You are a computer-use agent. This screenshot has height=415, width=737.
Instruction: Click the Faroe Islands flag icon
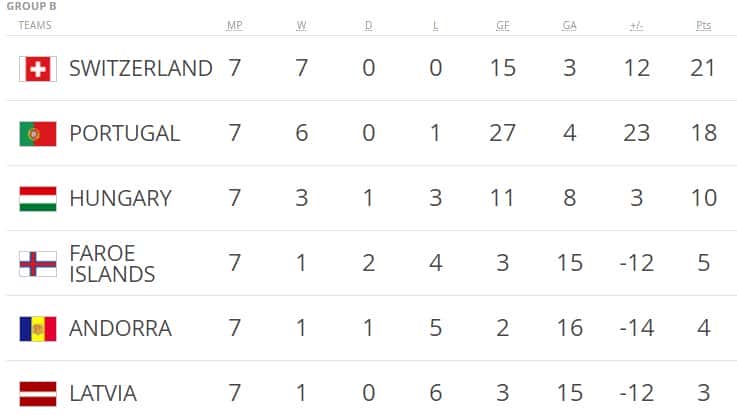pos(38,264)
